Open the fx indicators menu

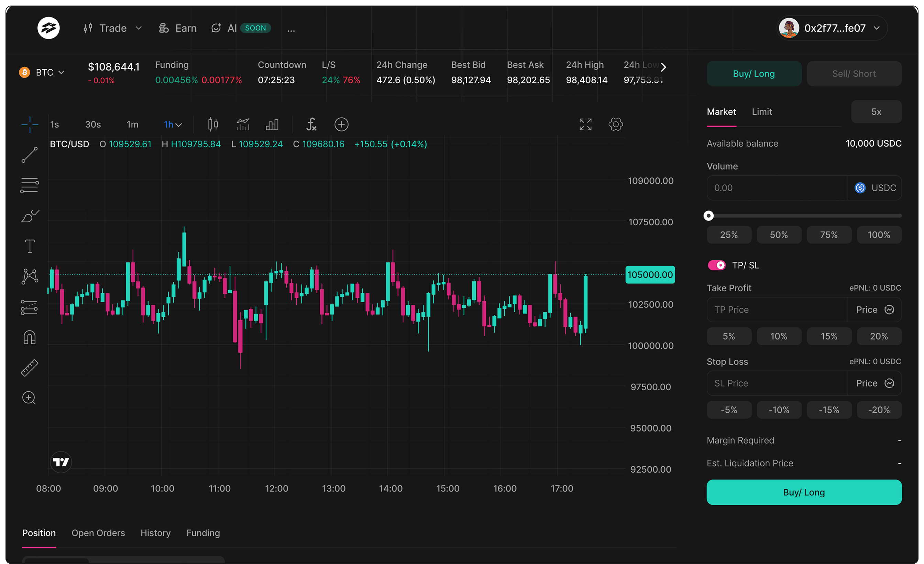coord(311,124)
